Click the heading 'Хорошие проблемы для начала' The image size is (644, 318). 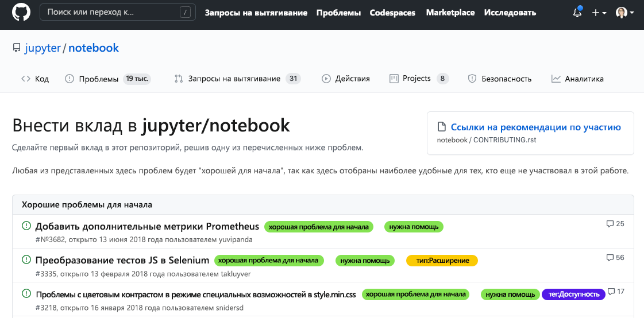(87, 204)
